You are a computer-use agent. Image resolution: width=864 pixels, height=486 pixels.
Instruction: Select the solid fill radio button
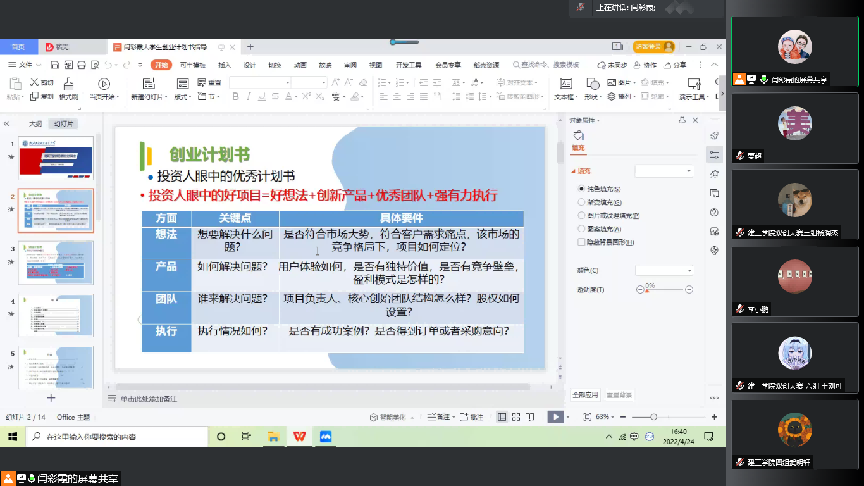coord(582,189)
